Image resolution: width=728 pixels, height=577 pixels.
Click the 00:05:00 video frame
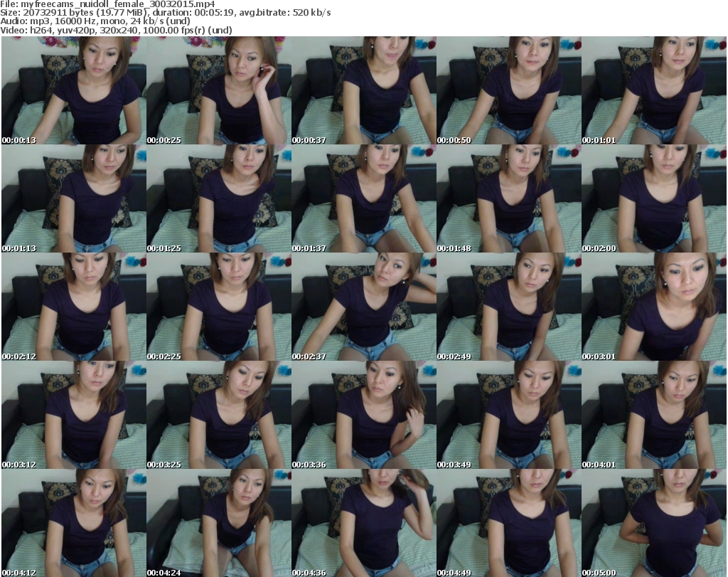pyautogui.click(x=654, y=523)
